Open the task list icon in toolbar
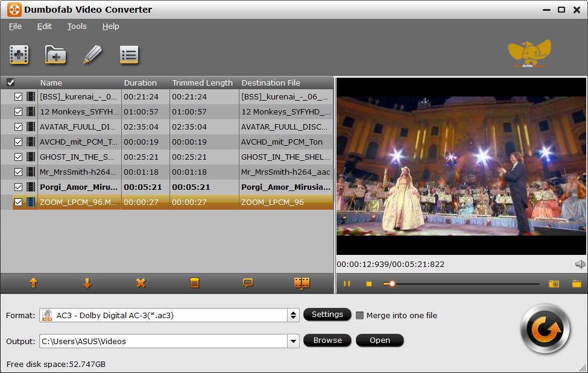 [129, 55]
